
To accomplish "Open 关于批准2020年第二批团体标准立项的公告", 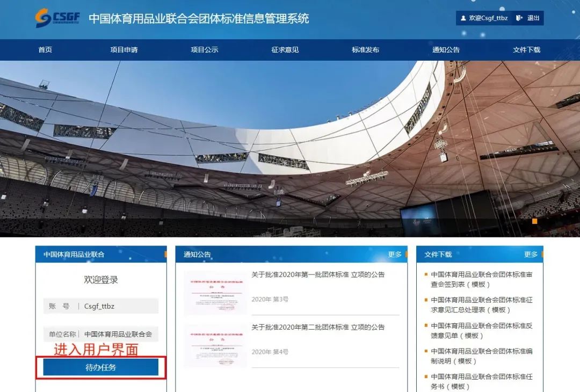I will pos(318,327).
